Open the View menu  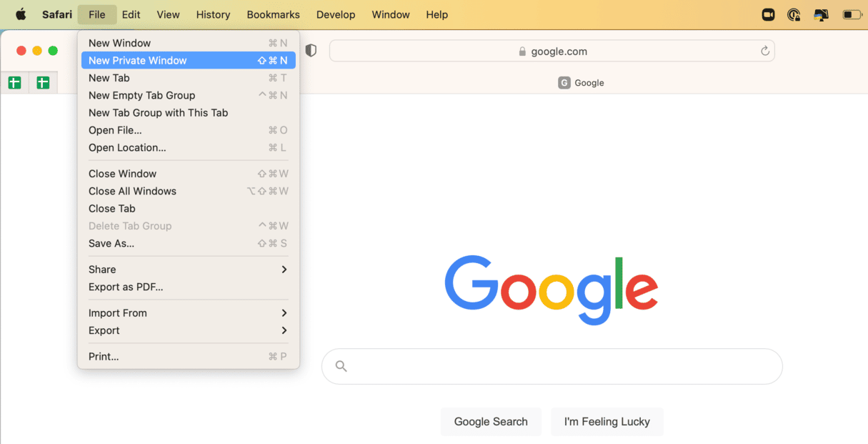(169, 14)
